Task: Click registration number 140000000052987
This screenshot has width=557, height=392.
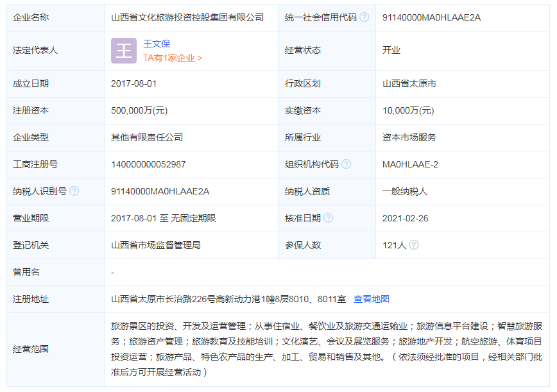Action: tap(148, 164)
